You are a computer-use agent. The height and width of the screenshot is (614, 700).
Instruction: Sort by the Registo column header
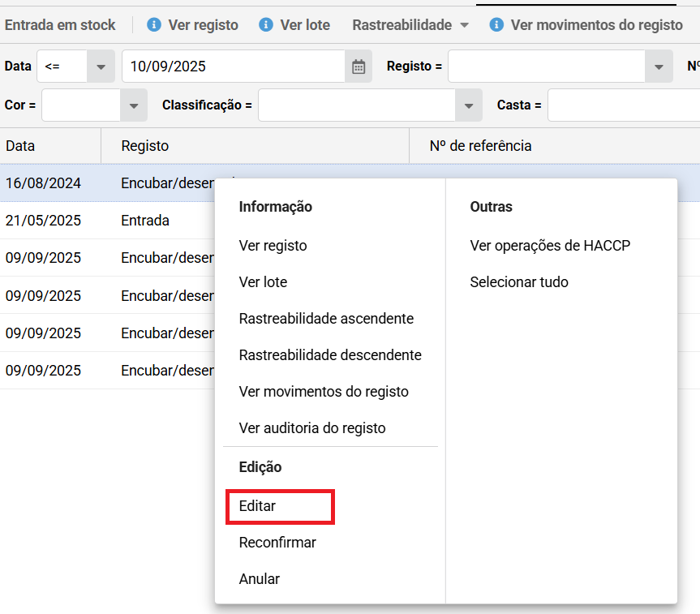tap(255, 146)
